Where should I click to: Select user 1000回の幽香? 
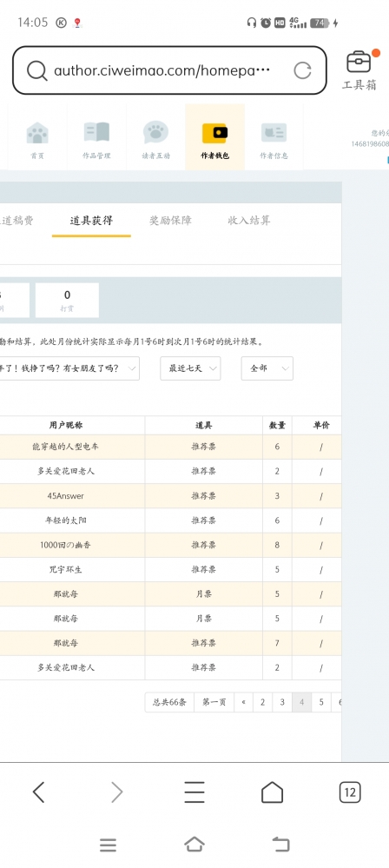[x=66, y=545]
